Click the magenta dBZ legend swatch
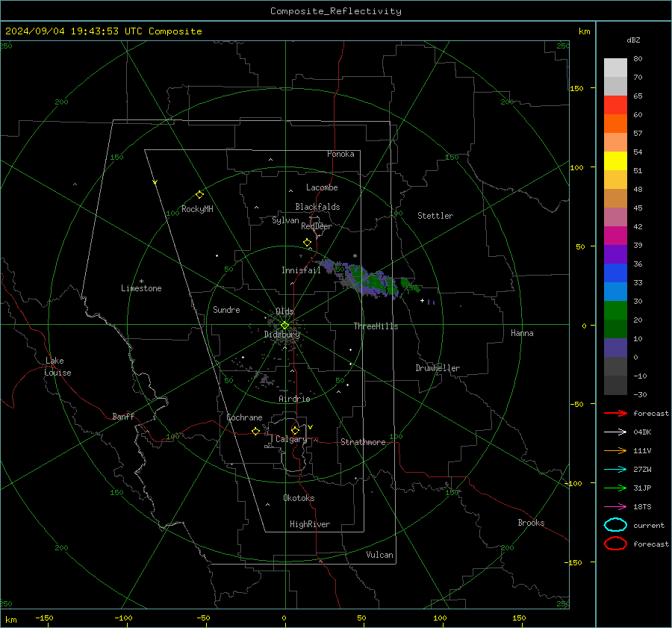 pos(615,236)
